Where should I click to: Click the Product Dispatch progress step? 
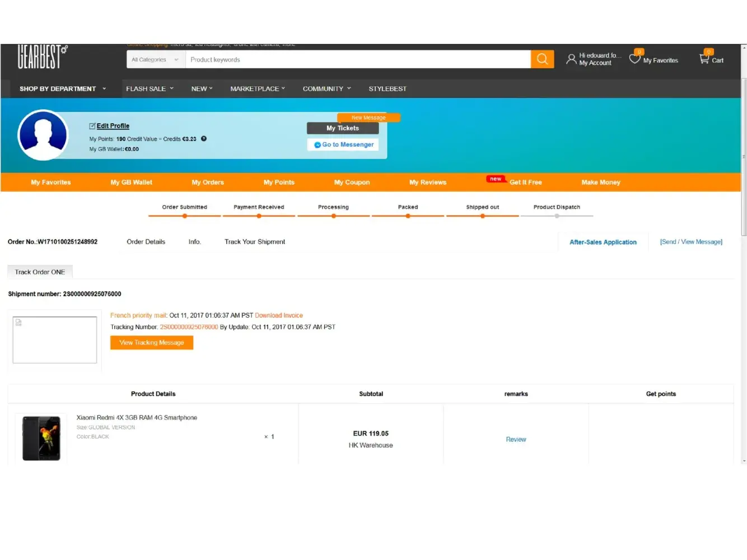coord(557,211)
